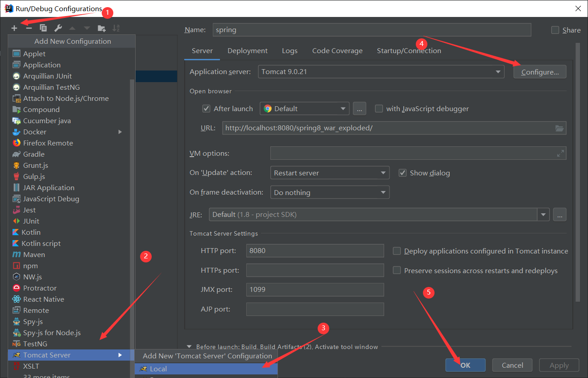Image resolution: width=588 pixels, height=378 pixels.
Task: Click the OK button
Action: 465,365
